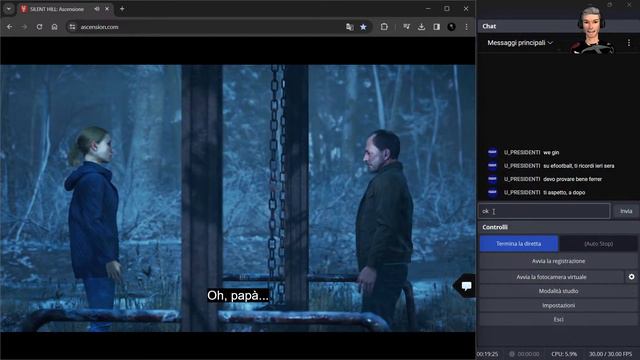The width and height of the screenshot is (640, 360).
Task: Open Impostazioni in Controlli panel
Action: (558, 305)
